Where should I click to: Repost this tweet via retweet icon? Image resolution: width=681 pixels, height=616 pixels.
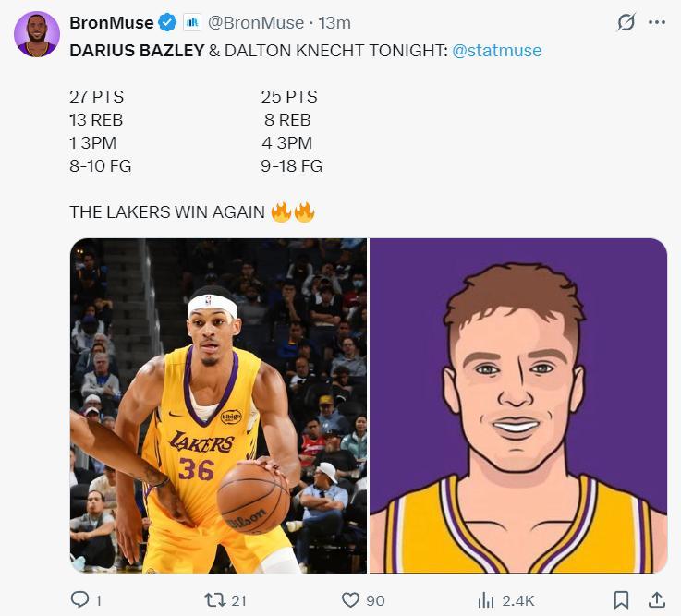[214, 600]
